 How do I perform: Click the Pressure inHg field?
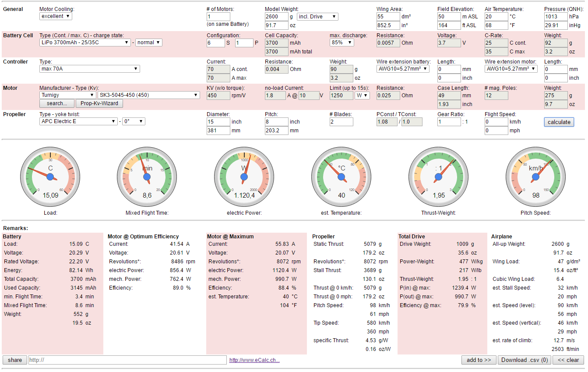click(x=556, y=25)
